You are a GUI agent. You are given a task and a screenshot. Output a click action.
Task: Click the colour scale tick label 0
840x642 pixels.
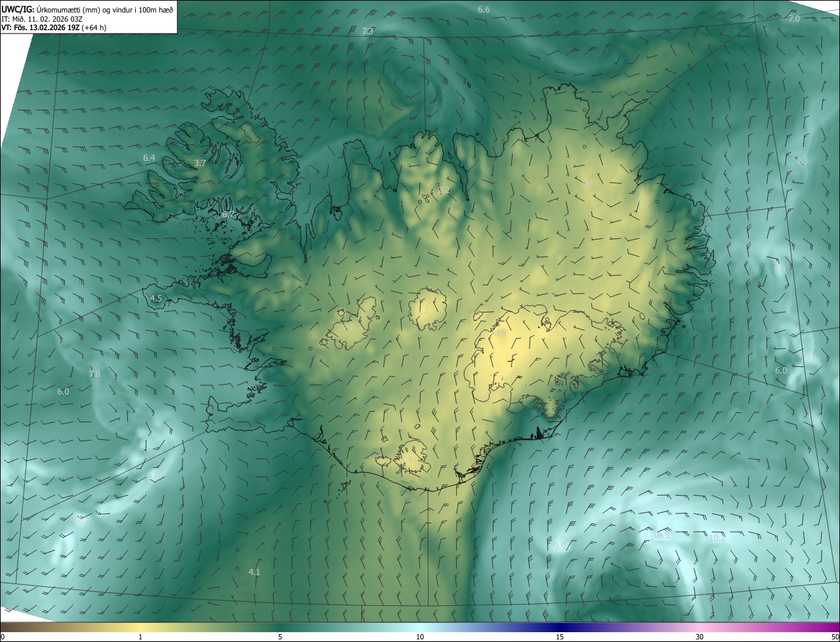point(3,637)
